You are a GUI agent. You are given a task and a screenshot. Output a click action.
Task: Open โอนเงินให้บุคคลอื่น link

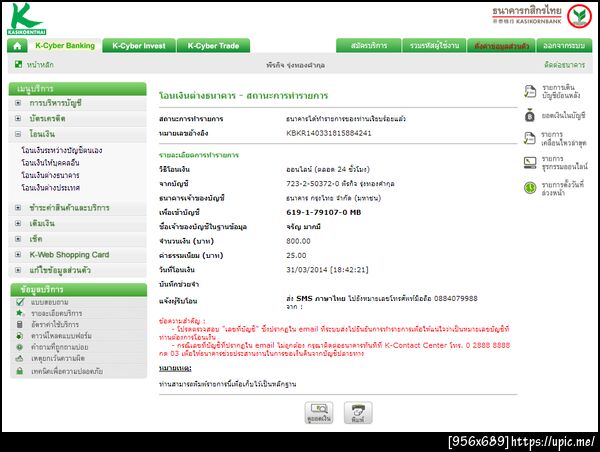point(51,163)
